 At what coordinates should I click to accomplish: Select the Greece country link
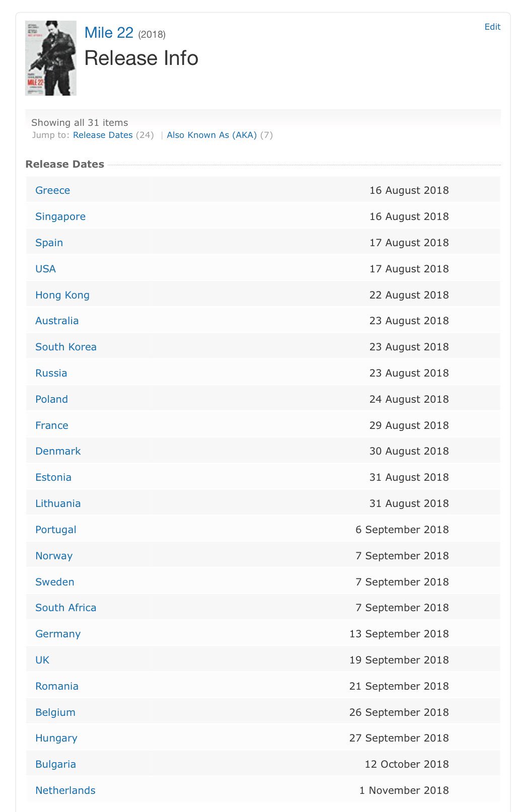pyautogui.click(x=52, y=190)
